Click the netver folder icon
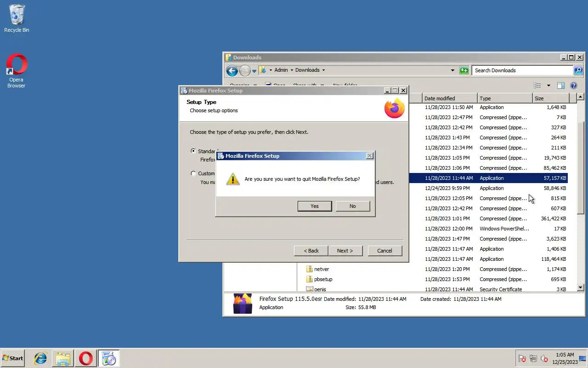Image resolution: width=588 pixels, height=368 pixels. (x=309, y=269)
